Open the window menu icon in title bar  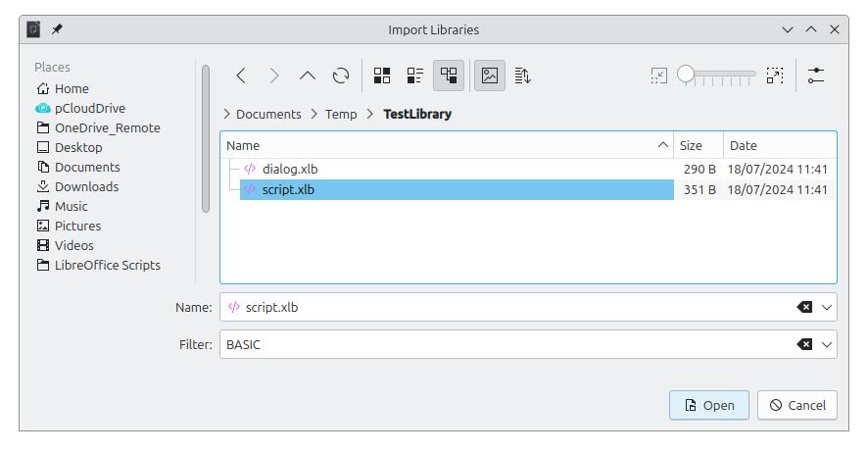(x=33, y=28)
